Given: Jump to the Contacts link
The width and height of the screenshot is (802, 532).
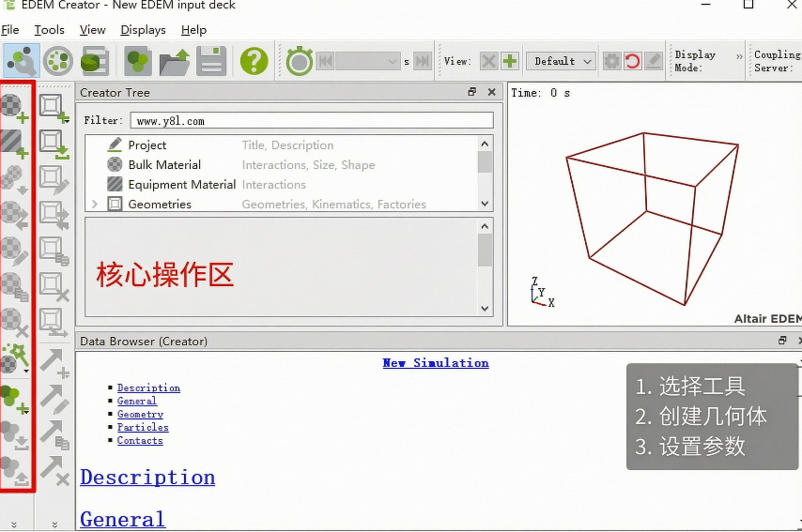Looking at the screenshot, I should [x=140, y=441].
